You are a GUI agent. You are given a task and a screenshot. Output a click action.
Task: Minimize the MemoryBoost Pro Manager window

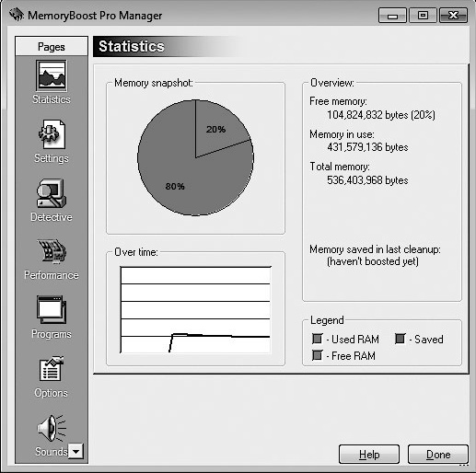point(392,16)
